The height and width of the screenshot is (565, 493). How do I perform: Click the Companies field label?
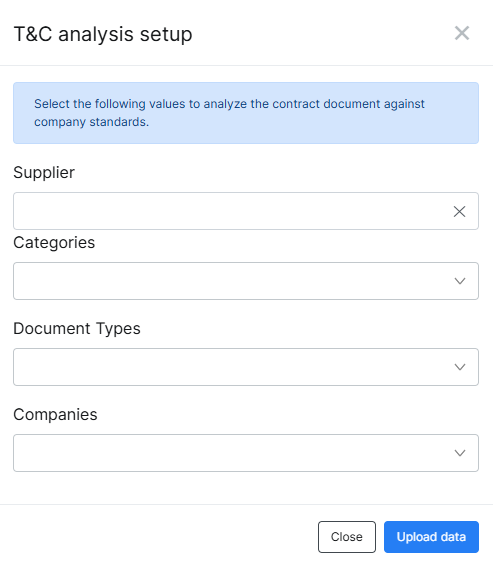[55, 414]
